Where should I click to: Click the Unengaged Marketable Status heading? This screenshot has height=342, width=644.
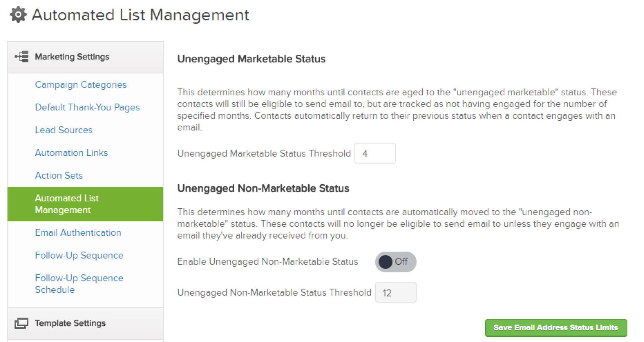[x=251, y=59]
